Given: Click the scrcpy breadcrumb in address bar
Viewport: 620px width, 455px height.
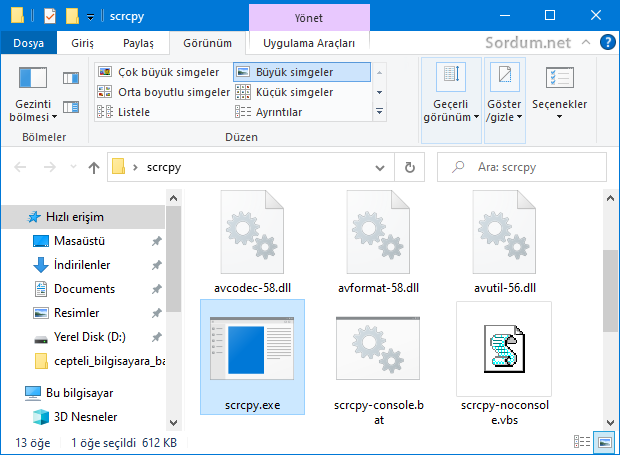Looking at the screenshot, I should 164,167.
